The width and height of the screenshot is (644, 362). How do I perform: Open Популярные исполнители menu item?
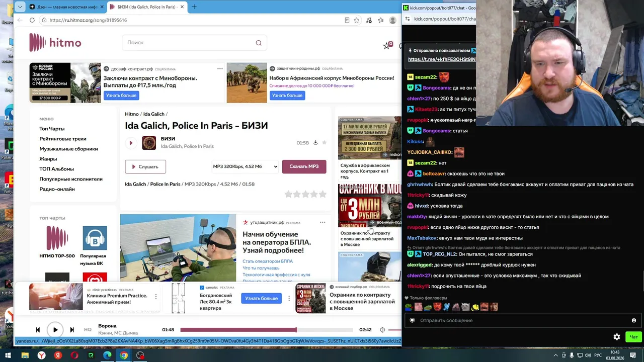pos(71,179)
